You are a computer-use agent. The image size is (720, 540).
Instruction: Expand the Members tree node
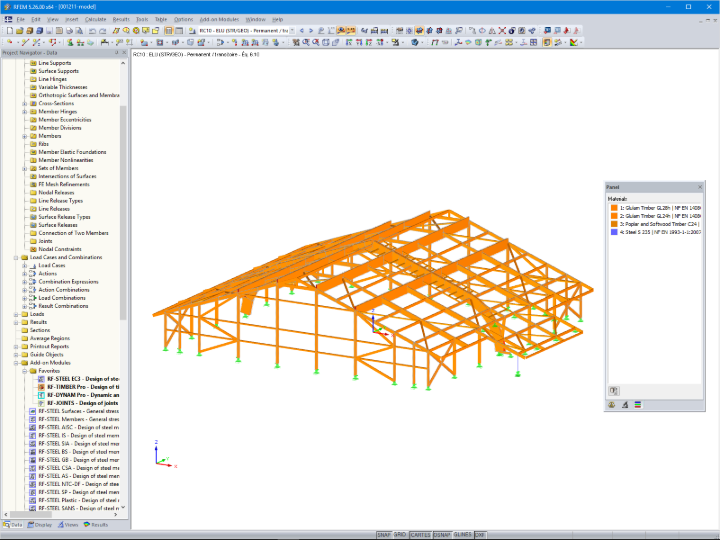[25, 136]
